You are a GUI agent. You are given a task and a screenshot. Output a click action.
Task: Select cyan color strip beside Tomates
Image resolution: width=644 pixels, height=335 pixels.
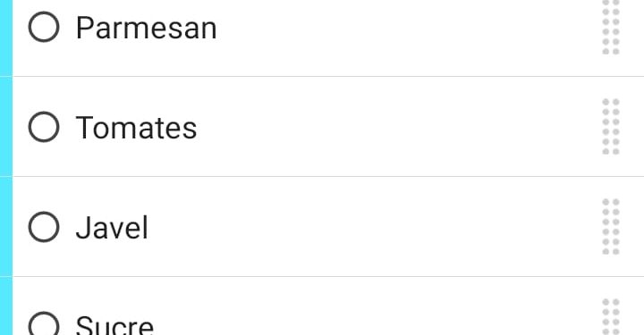point(6,127)
